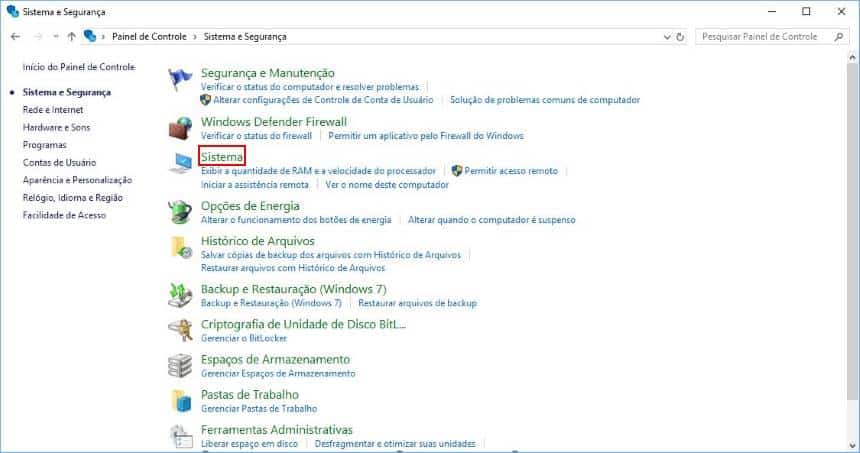Click Alterar quando o computador é suspenso
The height and width of the screenshot is (453, 860).
pyautogui.click(x=491, y=219)
